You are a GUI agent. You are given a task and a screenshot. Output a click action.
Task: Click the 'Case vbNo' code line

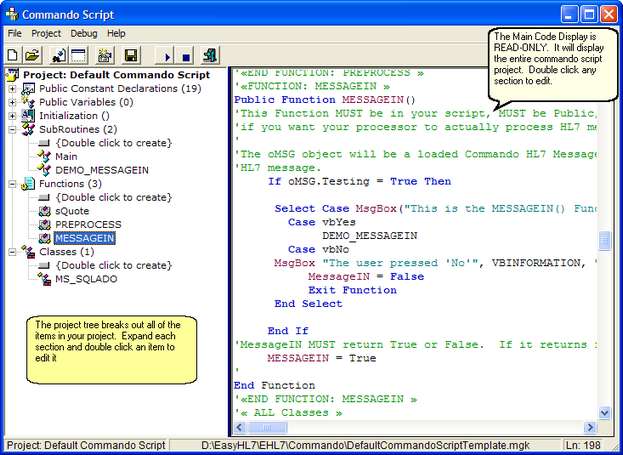pos(319,250)
